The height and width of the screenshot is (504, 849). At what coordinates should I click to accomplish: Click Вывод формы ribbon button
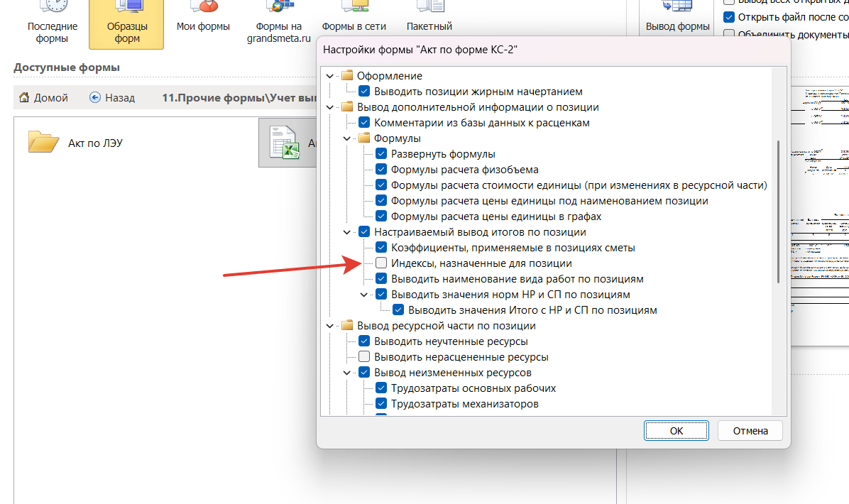(x=677, y=19)
